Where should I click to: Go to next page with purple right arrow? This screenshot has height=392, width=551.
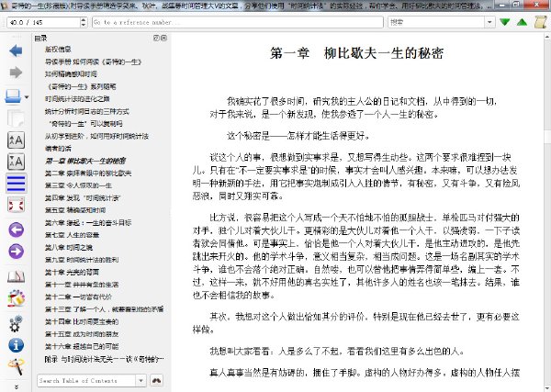click(x=16, y=252)
